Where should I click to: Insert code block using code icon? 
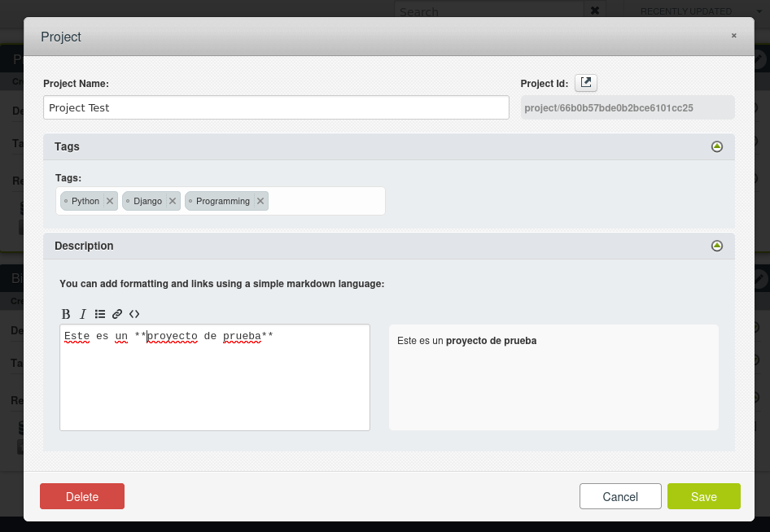coord(134,314)
